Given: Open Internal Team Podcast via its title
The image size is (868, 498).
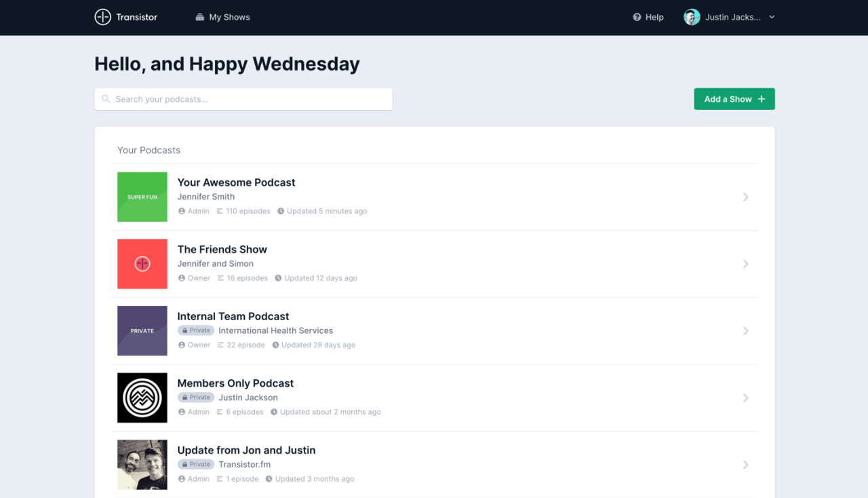Looking at the screenshot, I should tap(233, 316).
